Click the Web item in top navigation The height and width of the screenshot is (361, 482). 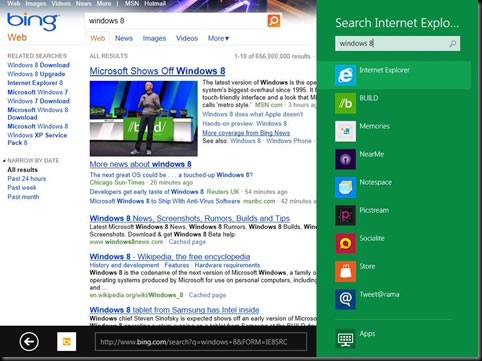(x=14, y=4)
